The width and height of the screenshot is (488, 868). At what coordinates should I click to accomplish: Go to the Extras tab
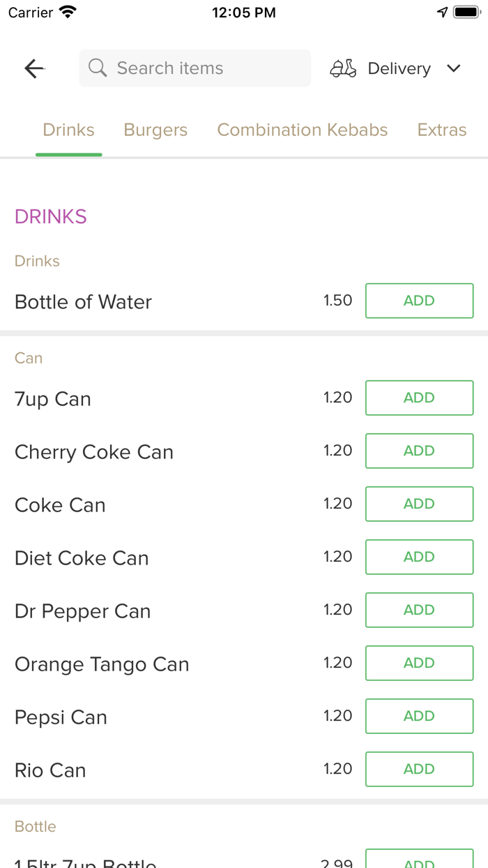(441, 130)
